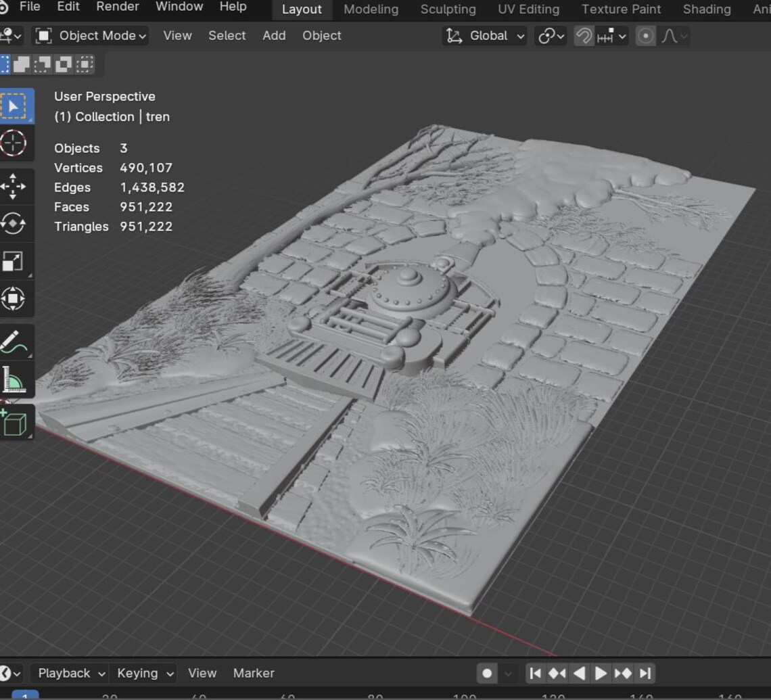Open the viewport View menu
771x700 pixels.
(177, 36)
